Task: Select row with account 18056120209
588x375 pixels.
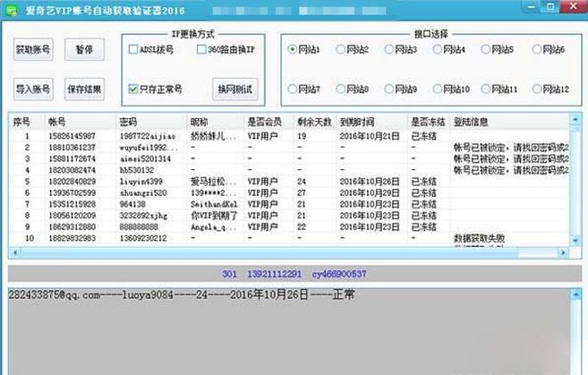Action: (x=289, y=216)
